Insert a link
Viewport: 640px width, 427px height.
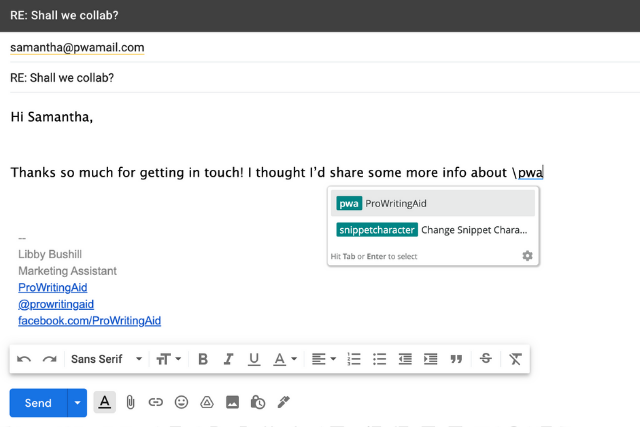[156, 403]
